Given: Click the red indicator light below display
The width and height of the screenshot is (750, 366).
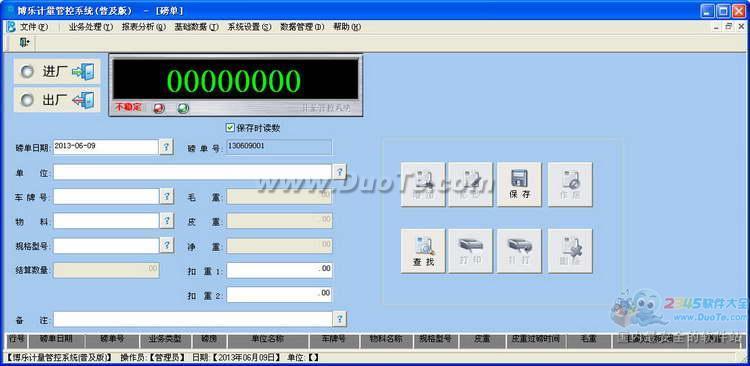Looking at the screenshot, I should click(159, 108).
